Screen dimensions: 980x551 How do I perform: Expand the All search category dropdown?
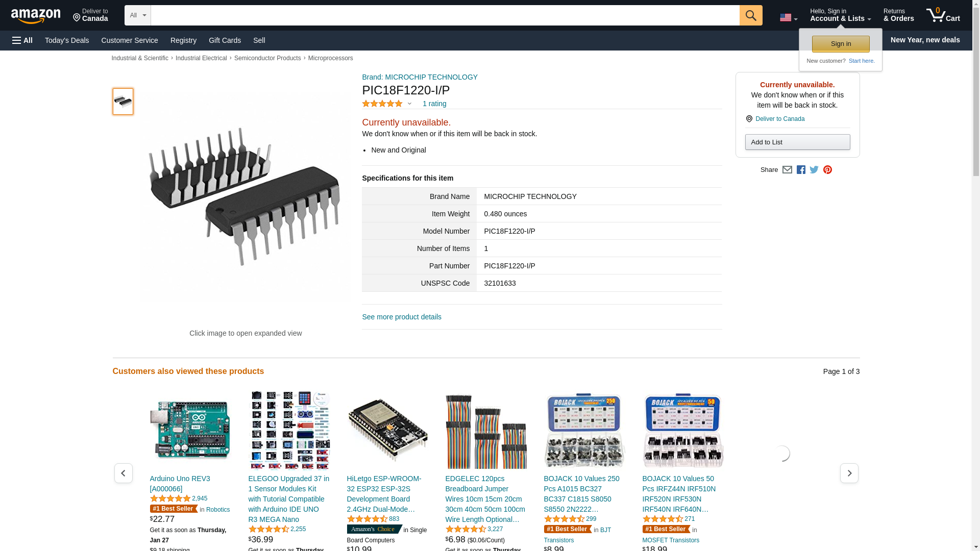137,15
